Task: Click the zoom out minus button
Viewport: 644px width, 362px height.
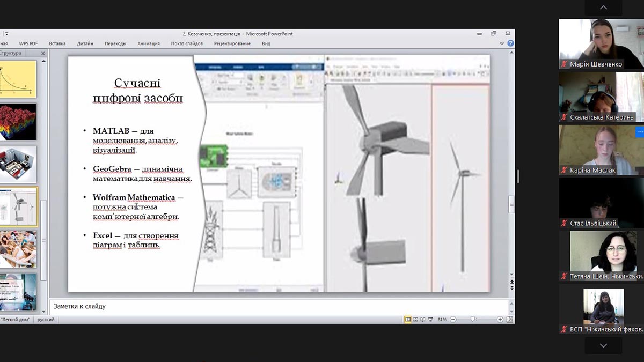Action: click(453, 320)
